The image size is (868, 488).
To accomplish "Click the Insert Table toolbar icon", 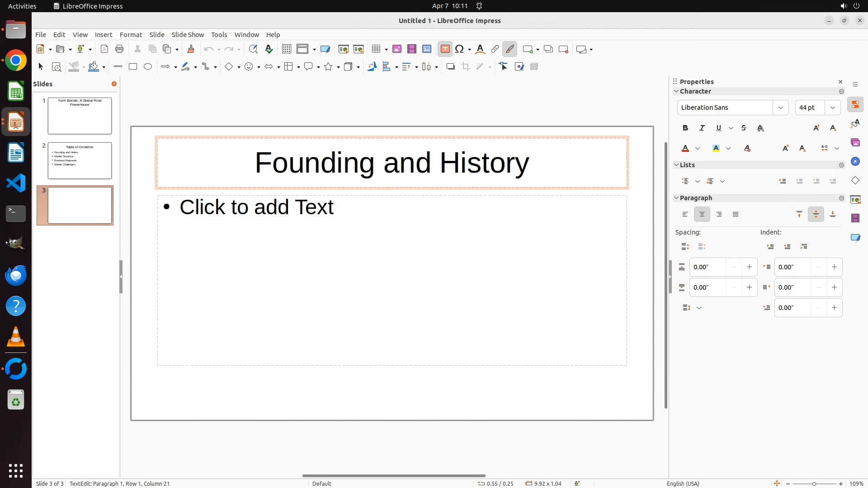I will pyautogui.click(x=376, y=49).
